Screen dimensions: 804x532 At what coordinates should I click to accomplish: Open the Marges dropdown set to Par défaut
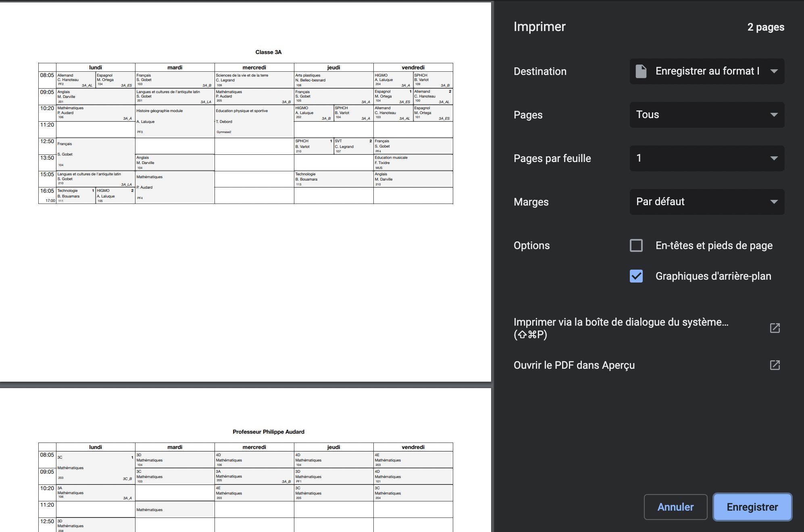[706, 202]
